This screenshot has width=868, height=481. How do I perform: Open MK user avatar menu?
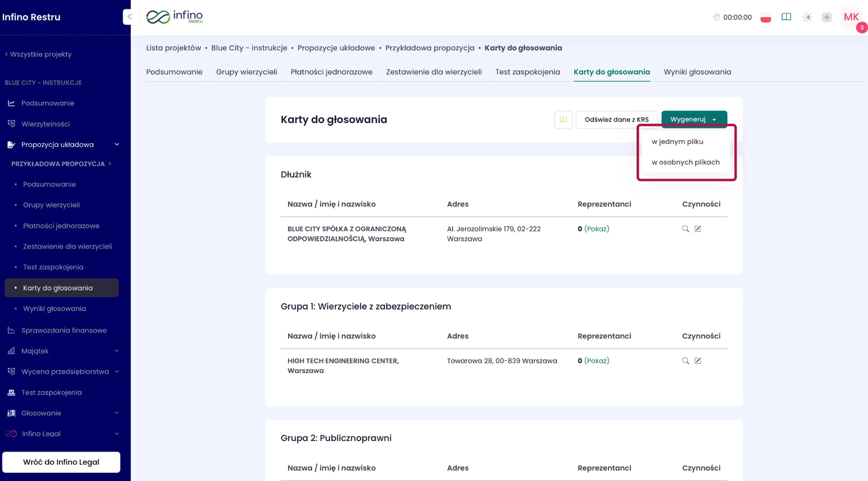pyautogui.click(x=851, y=17)
